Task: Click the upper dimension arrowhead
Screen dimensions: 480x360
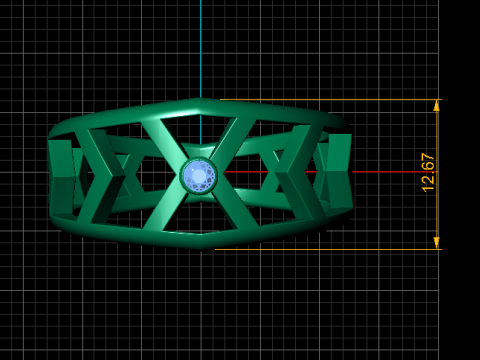Action: (436, 106)
